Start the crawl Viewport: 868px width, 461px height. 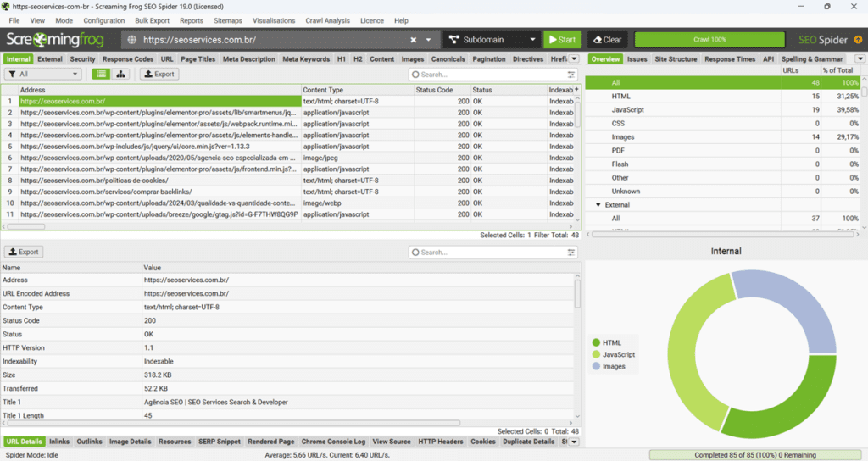tap(562, 40)
